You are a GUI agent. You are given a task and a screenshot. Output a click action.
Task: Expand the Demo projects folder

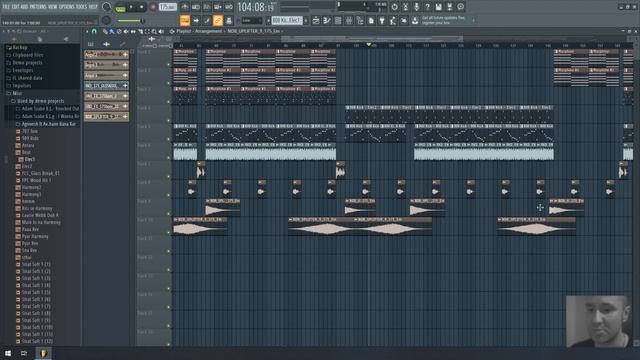click(x=27, y=63)
